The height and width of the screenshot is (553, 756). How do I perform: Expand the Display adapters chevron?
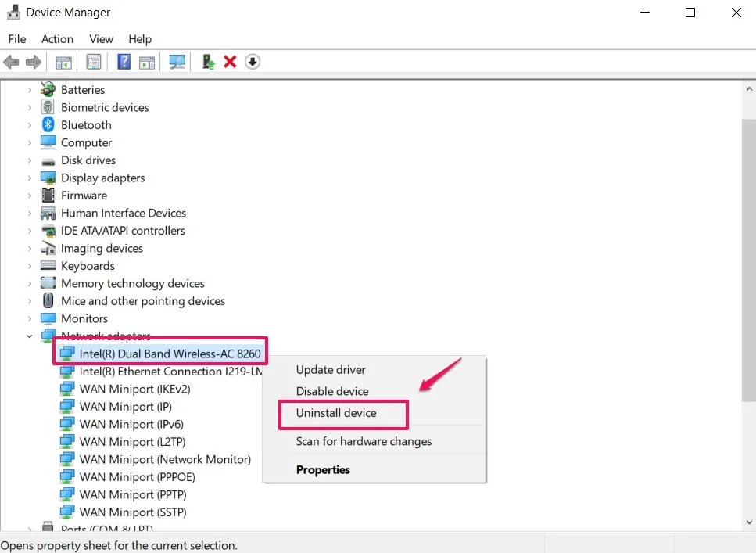[x=30, y=178]
